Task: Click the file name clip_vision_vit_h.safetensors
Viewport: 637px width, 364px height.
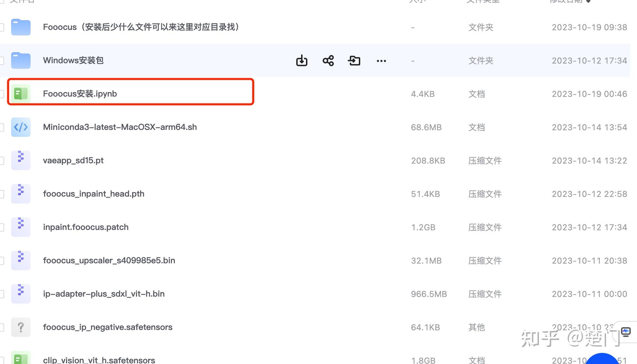Action: [99, 360]
